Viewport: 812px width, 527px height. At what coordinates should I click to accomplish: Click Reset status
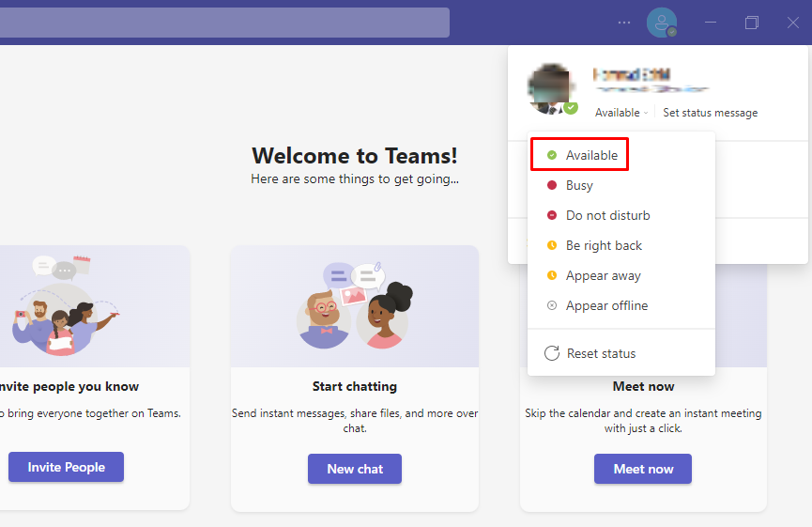tap(621, 353)
